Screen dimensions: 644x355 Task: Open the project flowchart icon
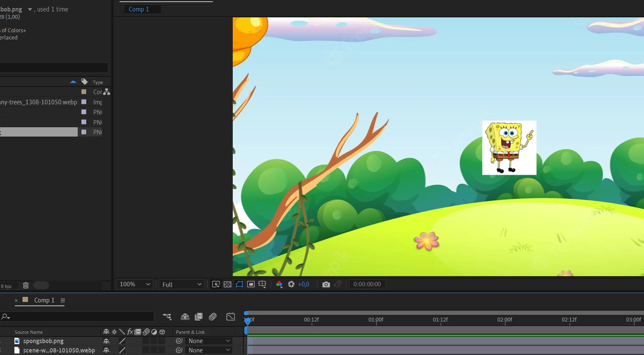[x=106, y=92]
